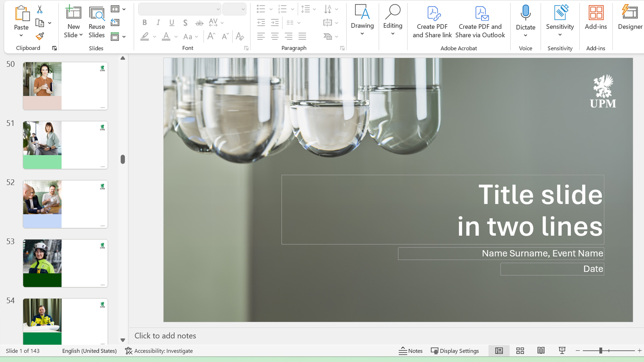The width and height of the screenshot is (644, 362).
Task: Toggle the Notes pane
Action: tap(411, 351)
